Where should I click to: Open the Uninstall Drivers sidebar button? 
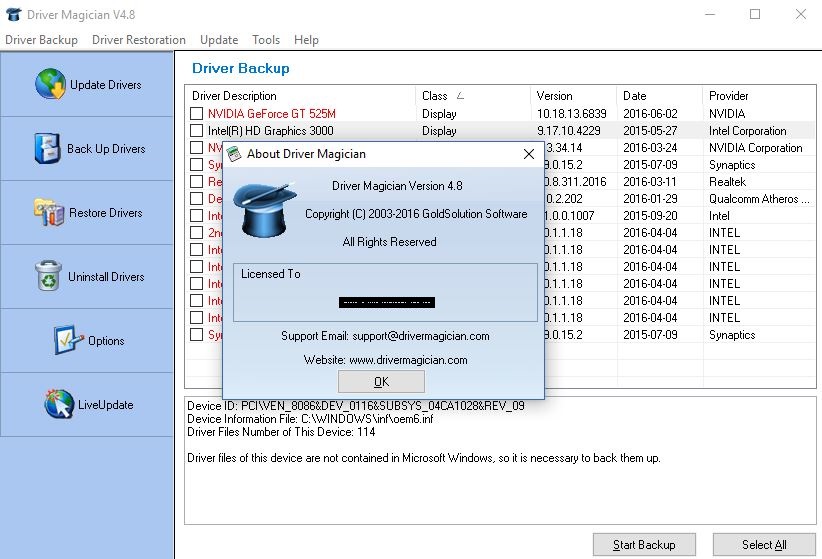pos(87,276)
